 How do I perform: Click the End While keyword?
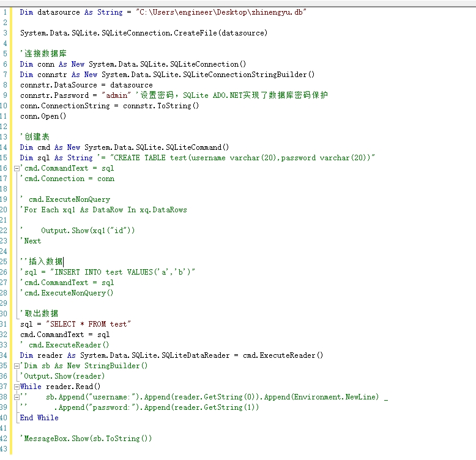(39, 418)
